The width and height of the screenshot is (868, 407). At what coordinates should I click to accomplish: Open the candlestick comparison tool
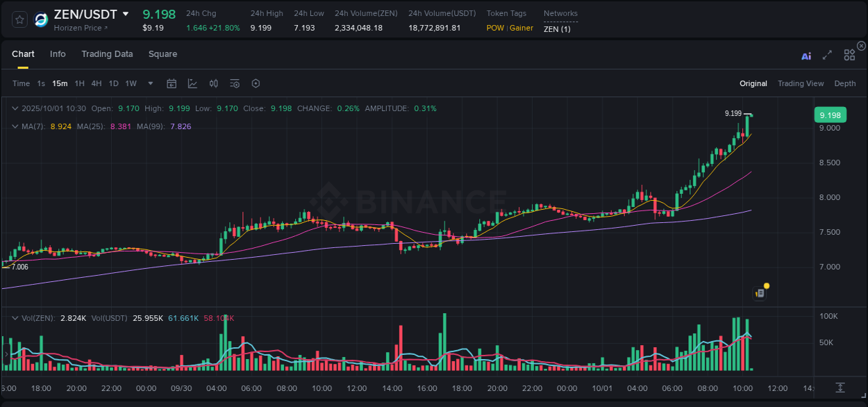[x=213, y=83]
